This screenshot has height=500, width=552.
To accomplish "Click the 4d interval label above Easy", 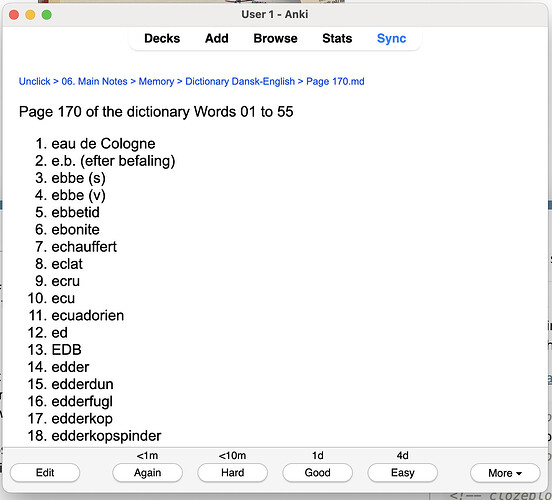I will [402, 456].
